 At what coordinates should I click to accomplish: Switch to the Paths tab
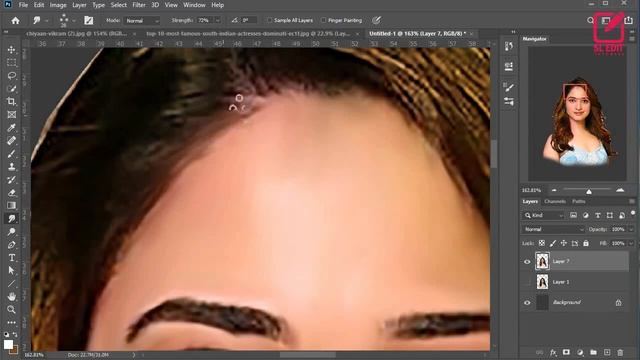point(578,202)
